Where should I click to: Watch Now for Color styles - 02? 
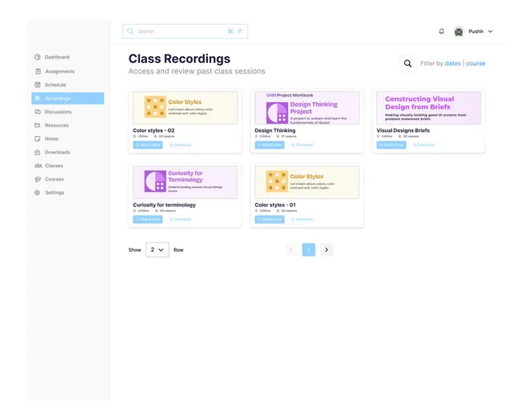(x=148, y=145)
